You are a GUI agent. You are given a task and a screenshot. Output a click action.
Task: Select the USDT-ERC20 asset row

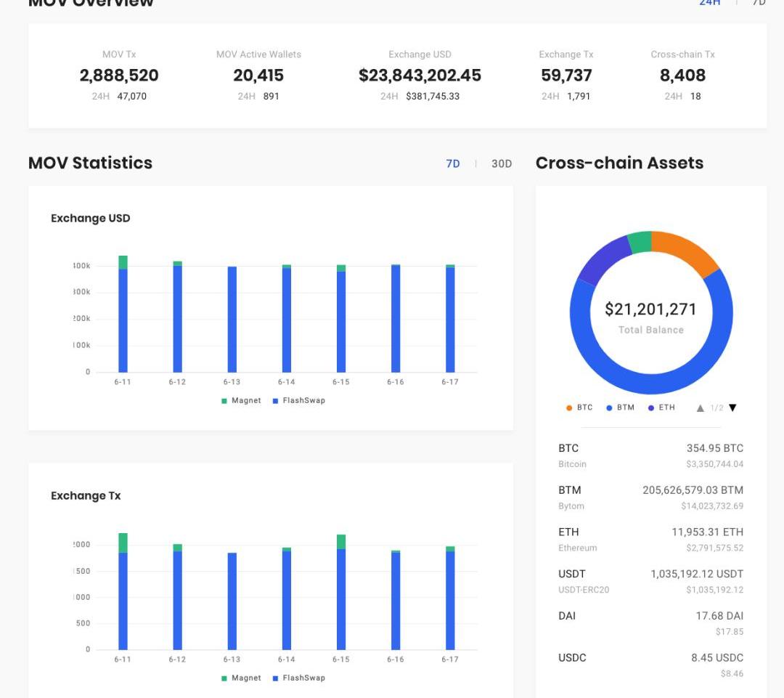point(650,581)
